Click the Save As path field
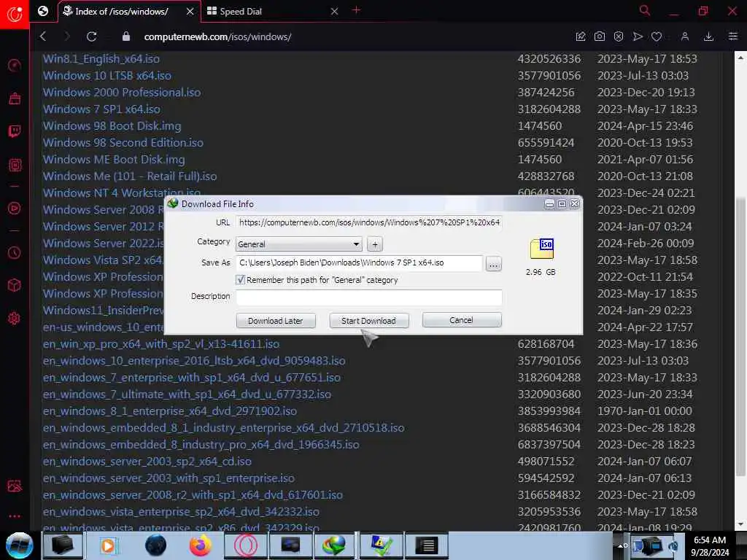 click(359, 262)
